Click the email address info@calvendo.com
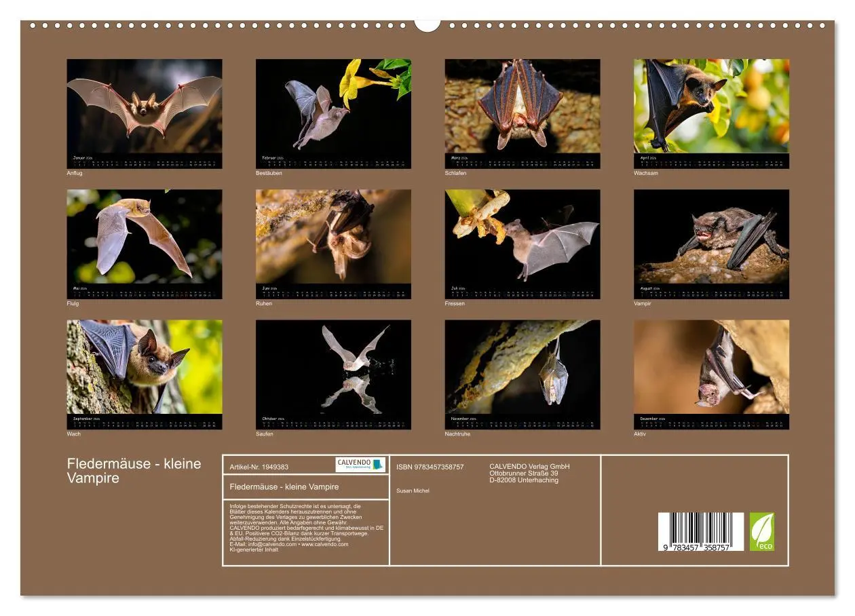Screen dimensions: 855x616 click(x=271, y=545)
